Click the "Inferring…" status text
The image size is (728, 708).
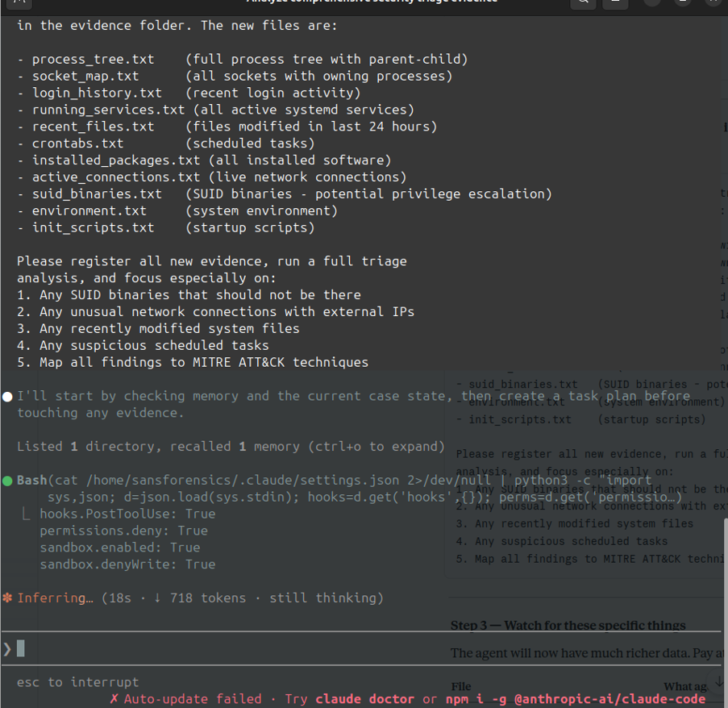(56, 598)
